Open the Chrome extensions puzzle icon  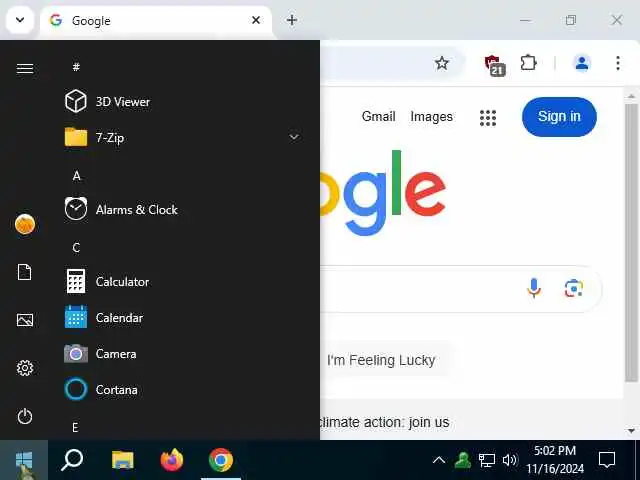(x=528, y=63)
